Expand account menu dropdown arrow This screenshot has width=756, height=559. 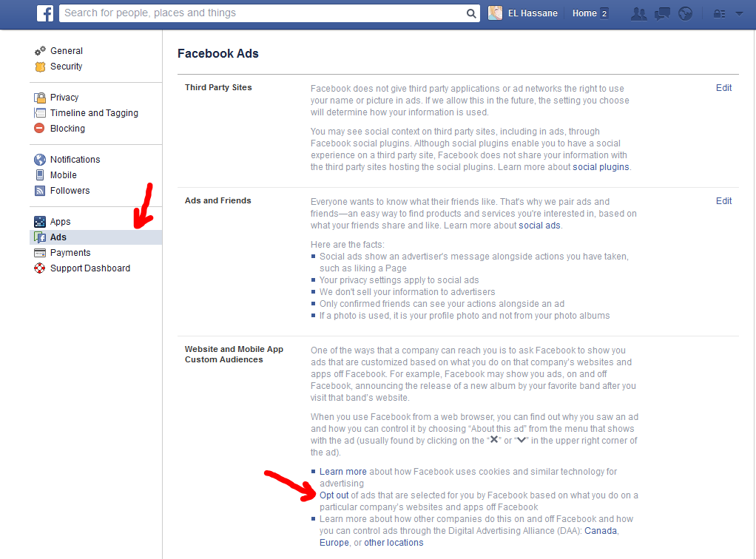click(x=739, y=13)
